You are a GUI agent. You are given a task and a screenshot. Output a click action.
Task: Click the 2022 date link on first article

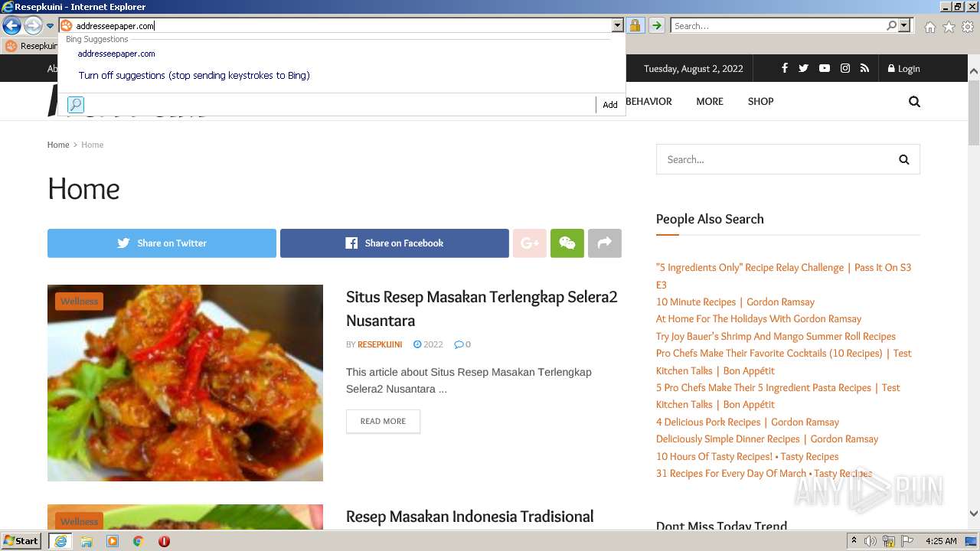pos(428,344)
